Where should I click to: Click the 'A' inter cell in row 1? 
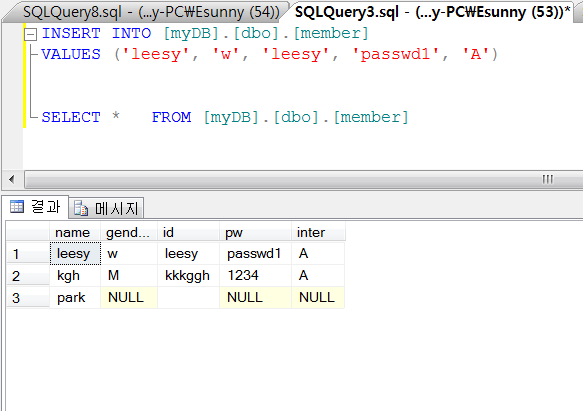coord(318,254)
